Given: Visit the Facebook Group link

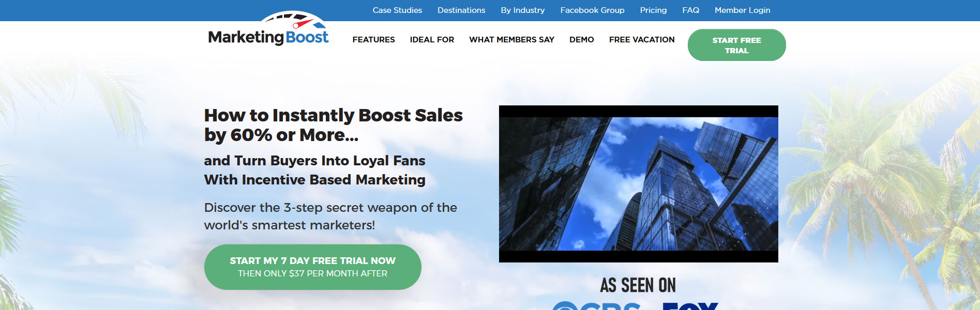Looking at the screenshot, I should coord(592,10).
